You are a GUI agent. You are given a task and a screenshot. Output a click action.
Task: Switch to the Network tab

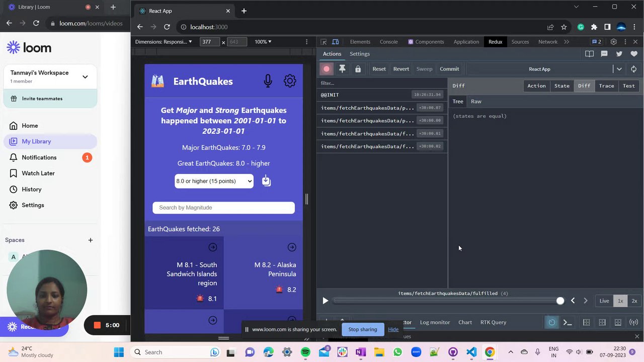548,42
